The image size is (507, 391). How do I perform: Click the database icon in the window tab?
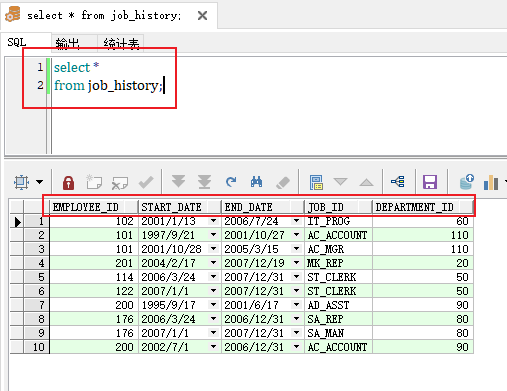tap(13, 15)
